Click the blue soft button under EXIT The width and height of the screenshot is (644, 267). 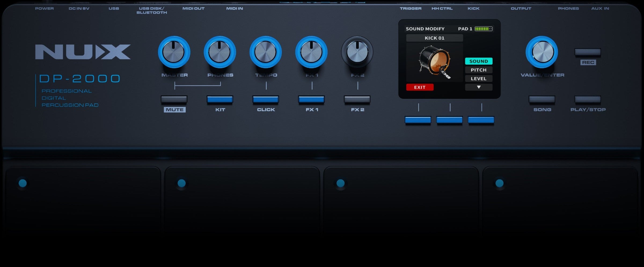click(418, 120)
